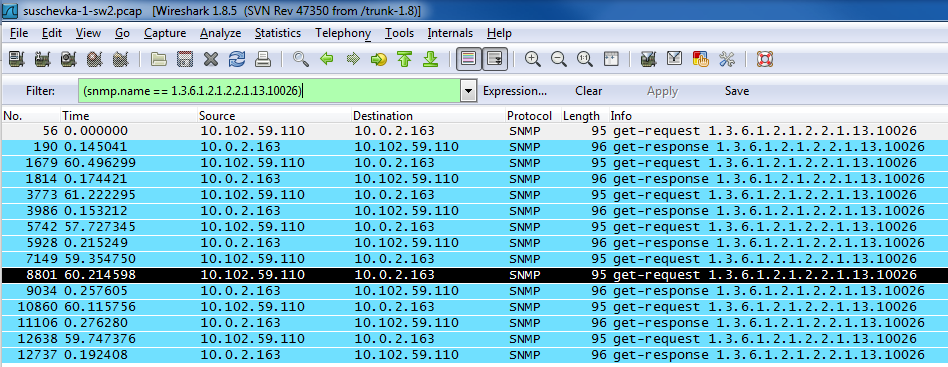Toggle auto scroll during live capture

point(495,59)
